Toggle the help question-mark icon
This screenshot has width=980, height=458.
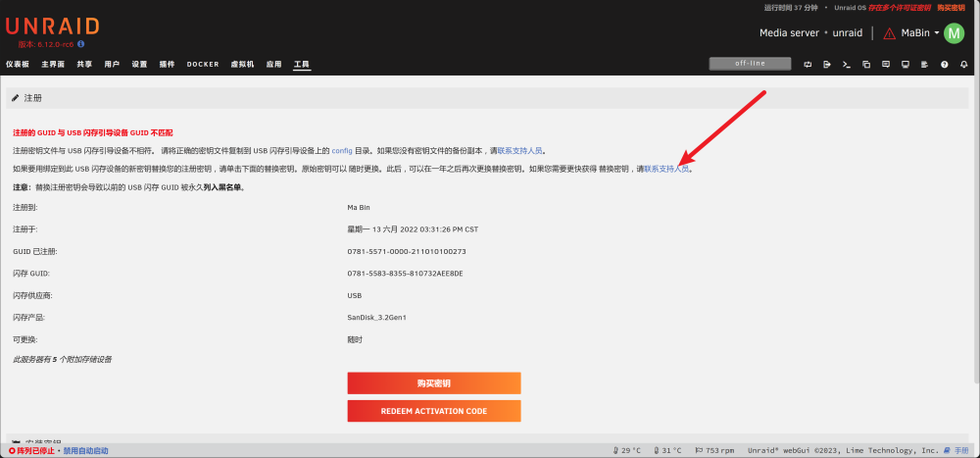[945, 64]
